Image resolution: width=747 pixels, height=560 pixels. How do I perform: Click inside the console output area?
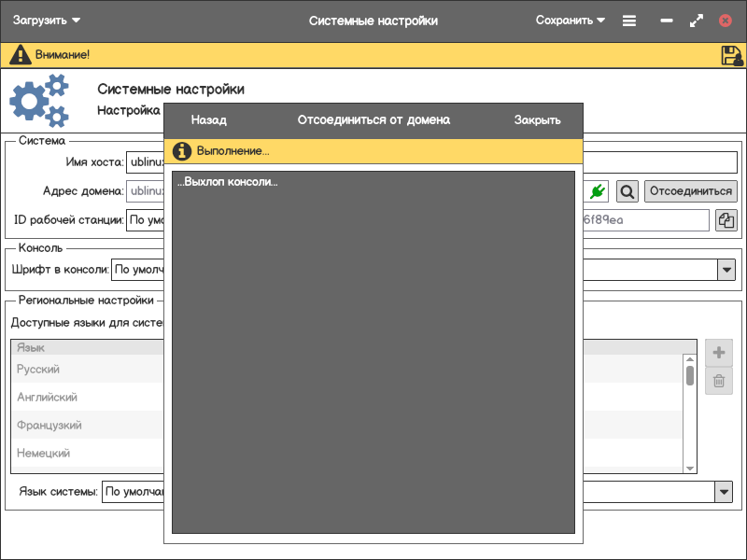(x=373, y=355)
